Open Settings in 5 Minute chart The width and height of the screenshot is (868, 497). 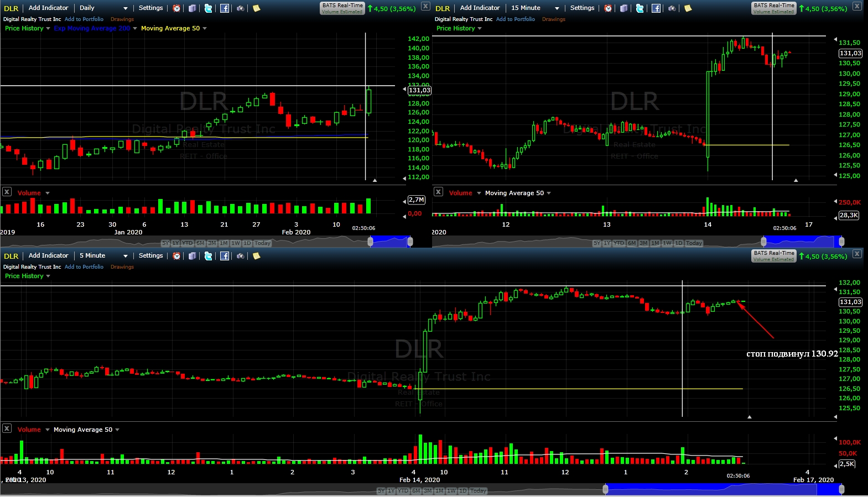click(x=150, y=255)
